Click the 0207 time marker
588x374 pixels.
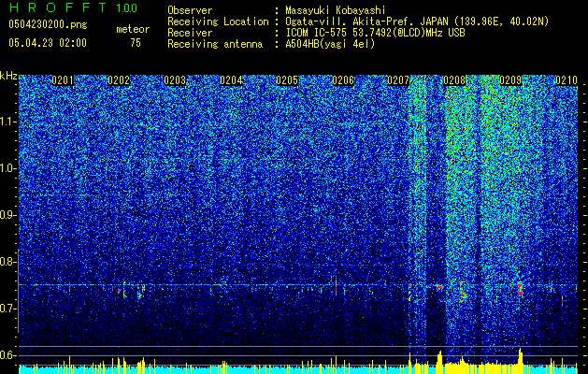pos(398,80)
